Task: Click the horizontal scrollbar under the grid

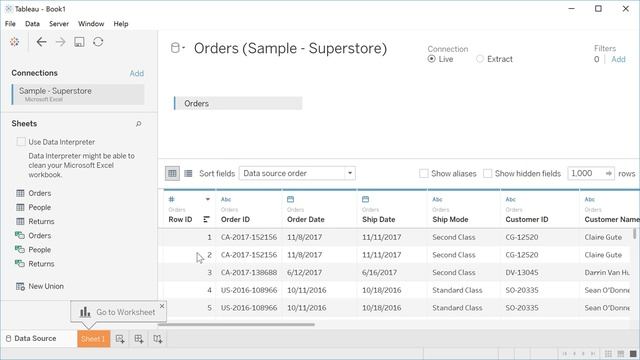Action: tap(236, 324)
